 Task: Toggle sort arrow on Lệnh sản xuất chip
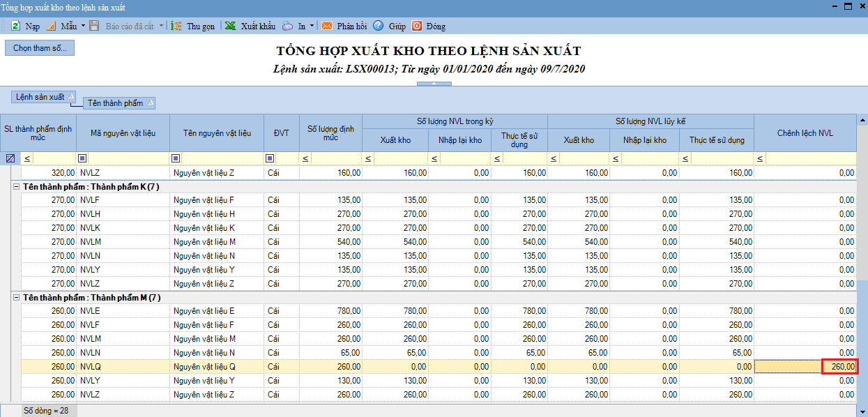point(70,96)
